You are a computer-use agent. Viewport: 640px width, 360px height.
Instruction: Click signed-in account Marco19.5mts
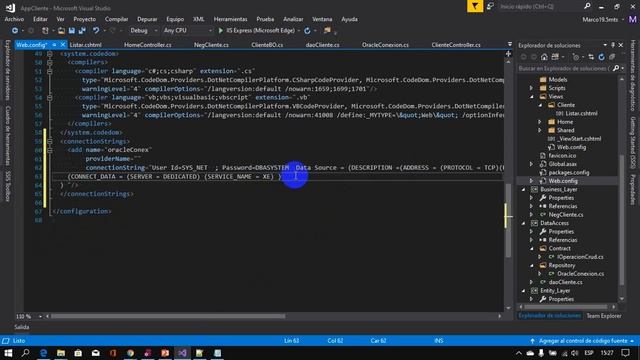tap(600, 20)
